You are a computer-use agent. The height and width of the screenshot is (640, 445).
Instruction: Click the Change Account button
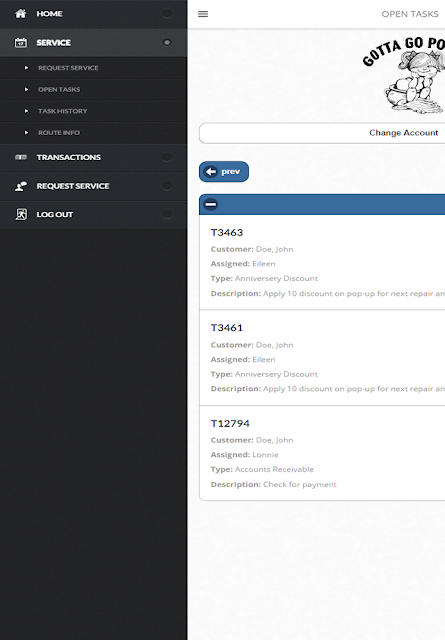tap(322, 133)
